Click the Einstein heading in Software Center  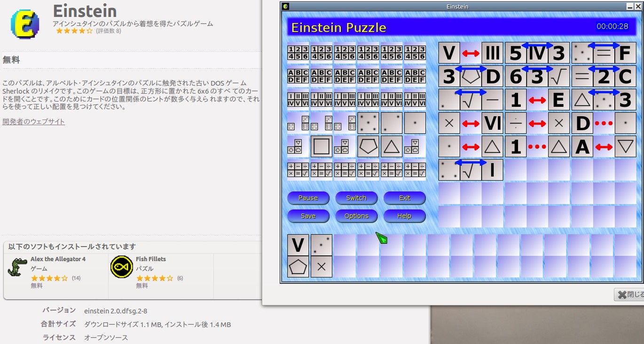pyautogui.click(x=85, y=10)
